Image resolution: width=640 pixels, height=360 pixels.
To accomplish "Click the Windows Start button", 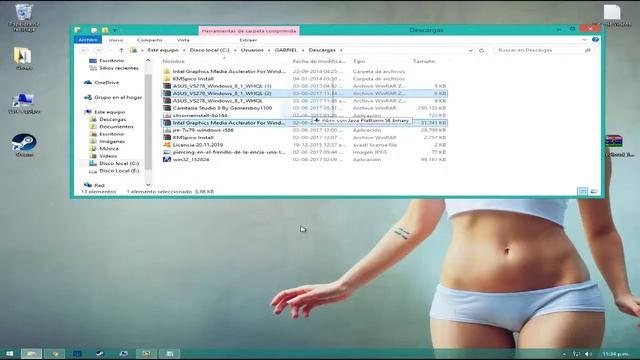I will point(10,353).
